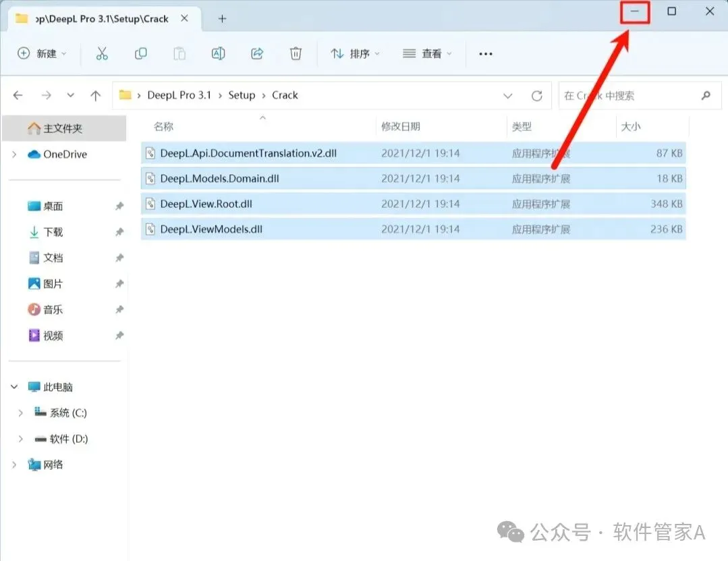Screen dimensions: 728x561
Task: Expand the 软件 (D:) drive node
Action: [20, 439]
